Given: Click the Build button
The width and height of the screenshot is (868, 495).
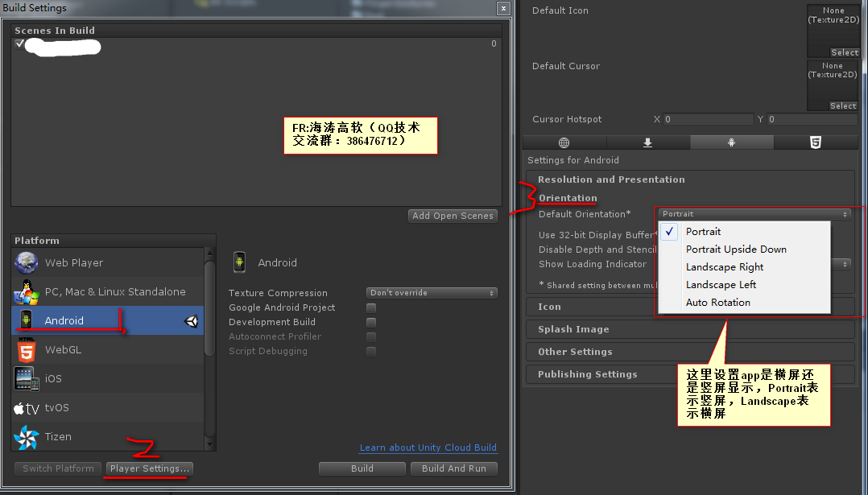Looking at the screenshot, I should tap(362, 468).
